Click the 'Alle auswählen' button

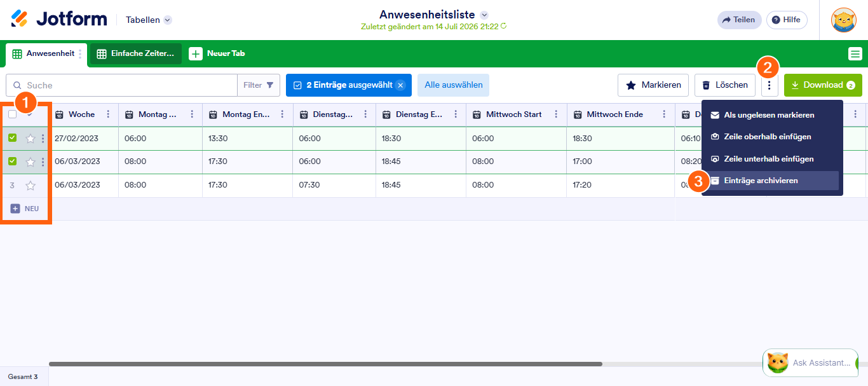point(454,85)
